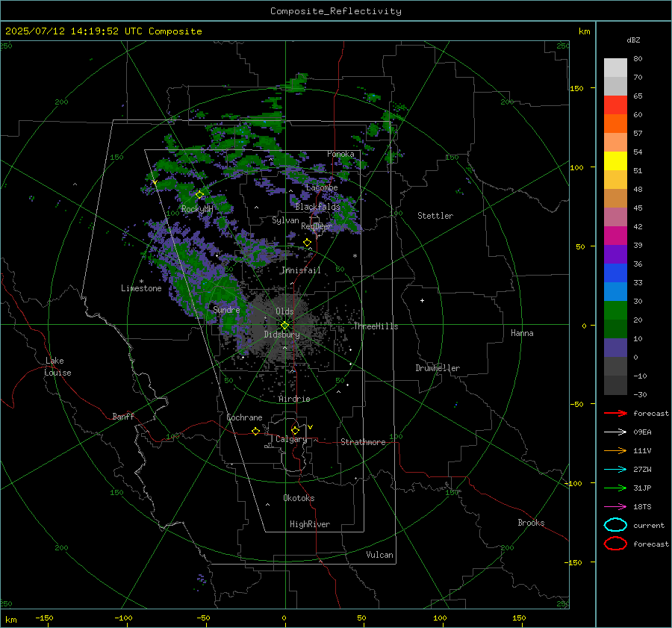Click the Strathmore town label
The height and width of the screenshot is (628, 672).
coord(363,442)
